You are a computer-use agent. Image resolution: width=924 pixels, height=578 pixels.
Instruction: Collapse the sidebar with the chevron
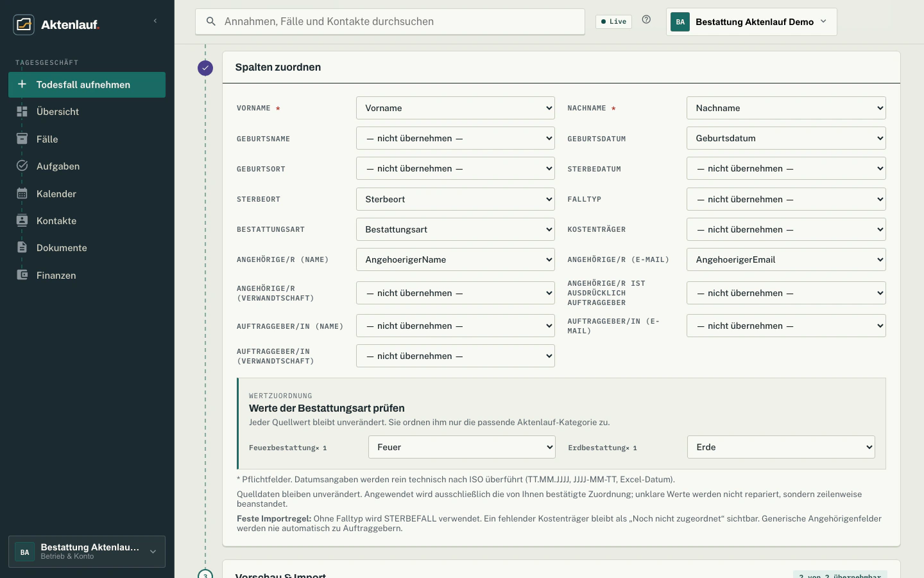tap(155, 21)
